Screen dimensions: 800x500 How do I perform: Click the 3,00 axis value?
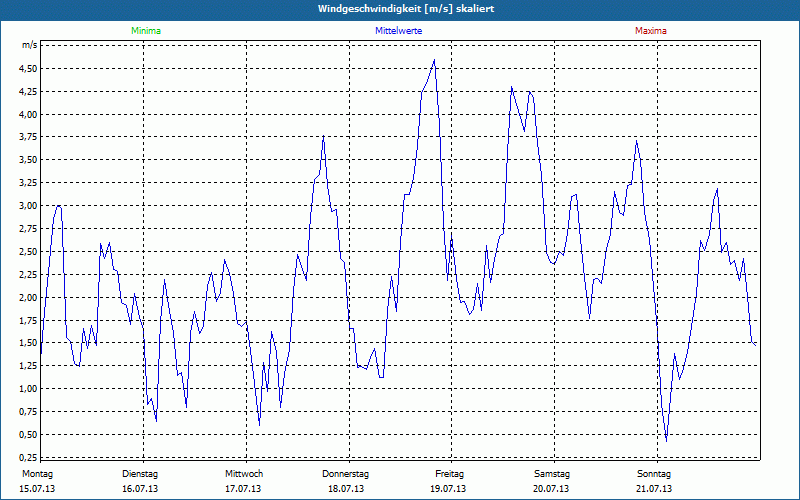point(29,206)
